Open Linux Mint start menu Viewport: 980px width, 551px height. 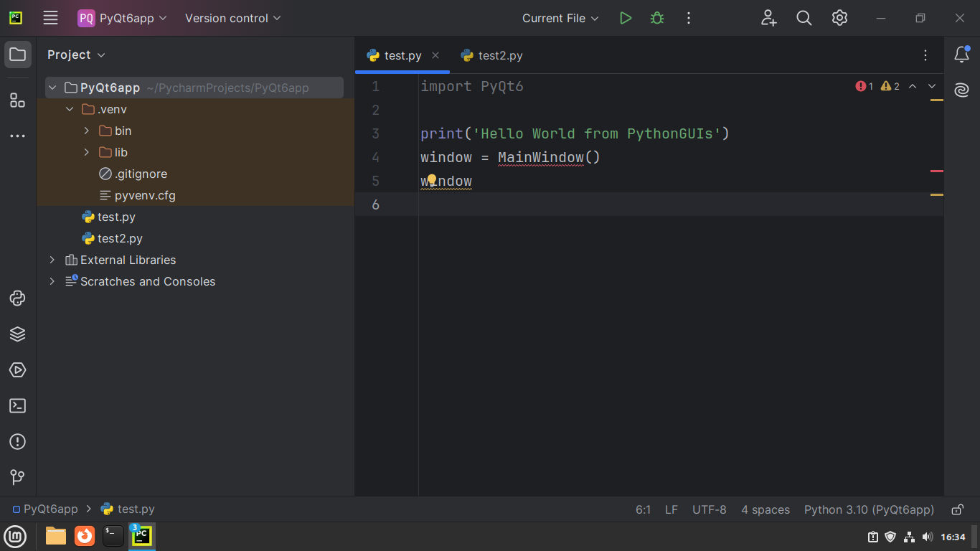[x=15, y=536]
